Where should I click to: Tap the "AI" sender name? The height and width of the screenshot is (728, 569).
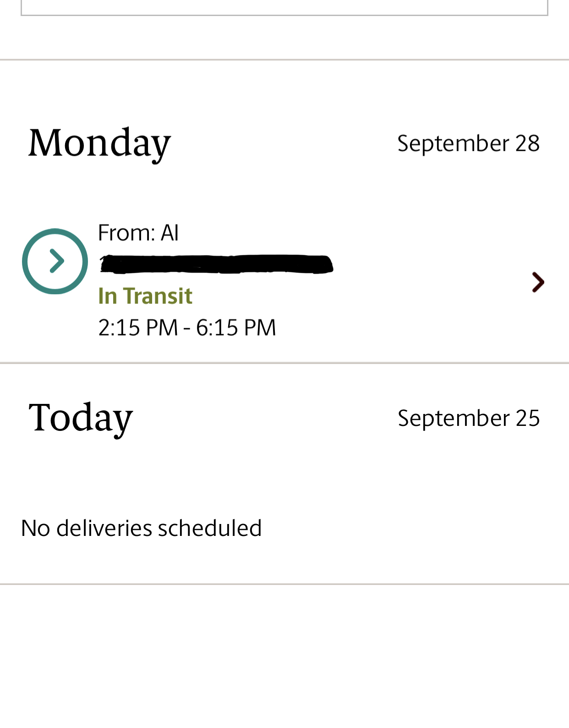(x=170, y=233)
